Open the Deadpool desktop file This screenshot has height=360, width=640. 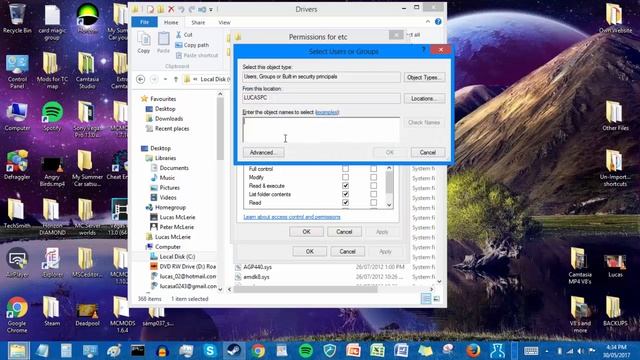pyautogui.click(x=87, y=314)
